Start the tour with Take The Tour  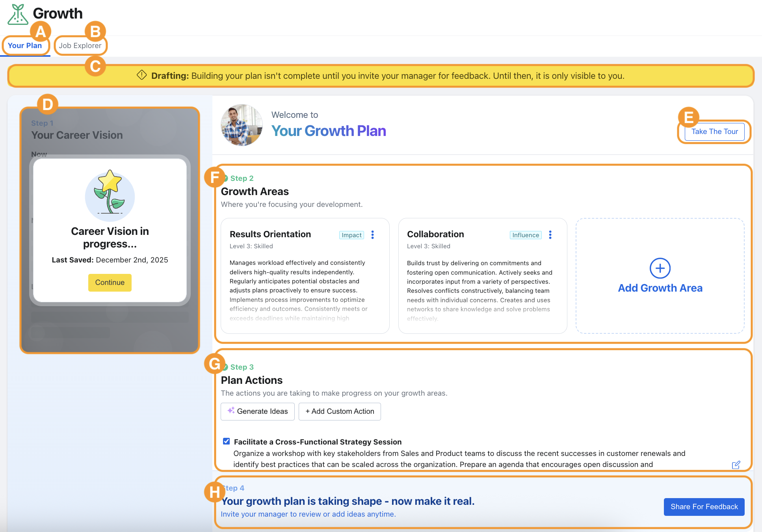click(714, 132)
